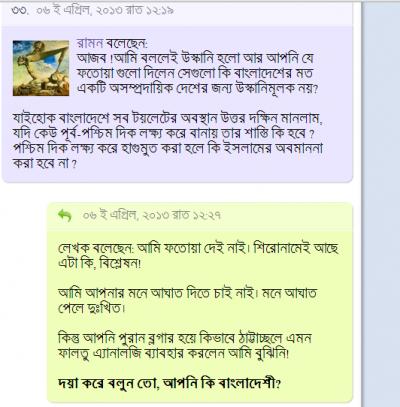The width and height of the screenshot is (400, 407).
Task: Click the purple comment header bar
Action: (x=177, y=11)
